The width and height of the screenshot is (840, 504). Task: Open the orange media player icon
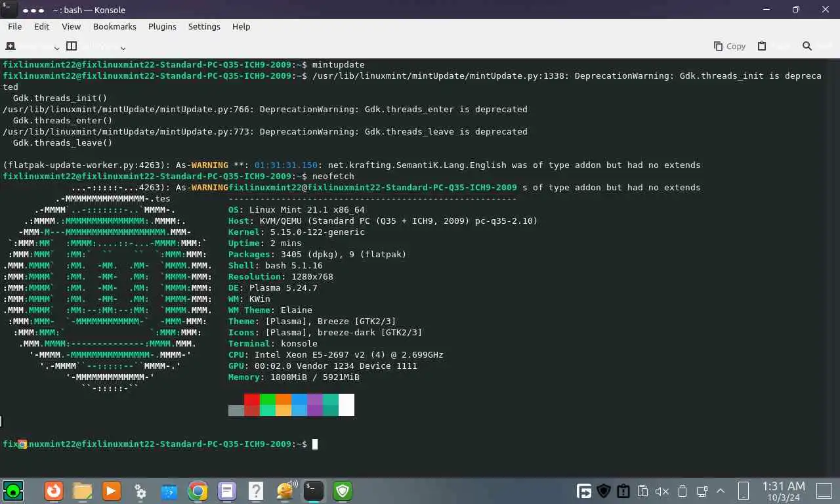click(x=111, y=490)
